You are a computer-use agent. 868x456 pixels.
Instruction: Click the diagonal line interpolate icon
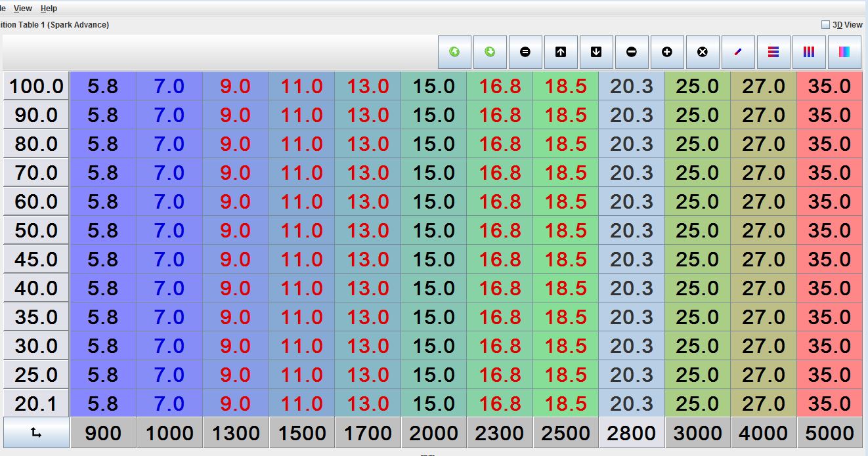pyautogui.click(x=738, y=52)
